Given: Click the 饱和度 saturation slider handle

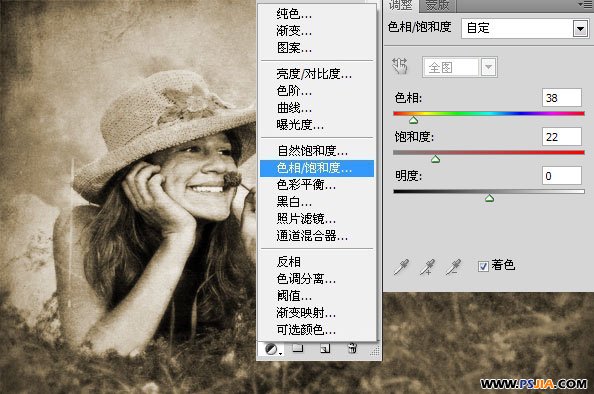Looking at the screenshot, I should pos(436,159).
